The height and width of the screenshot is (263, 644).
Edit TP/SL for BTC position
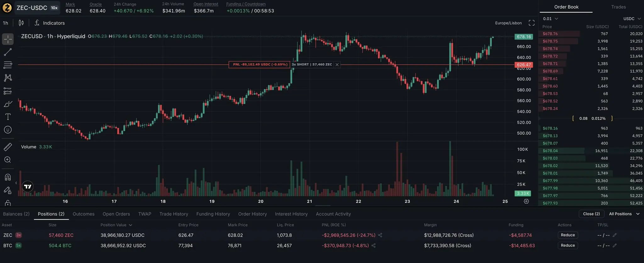(x=615, y=245)
